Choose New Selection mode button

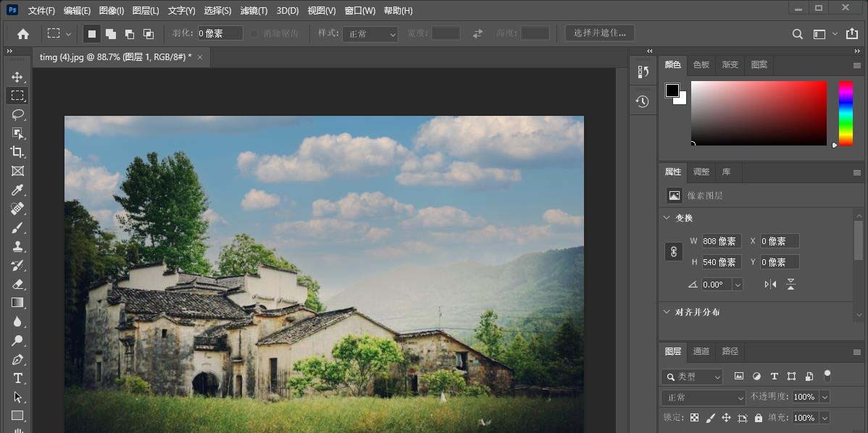click(92, 34)
